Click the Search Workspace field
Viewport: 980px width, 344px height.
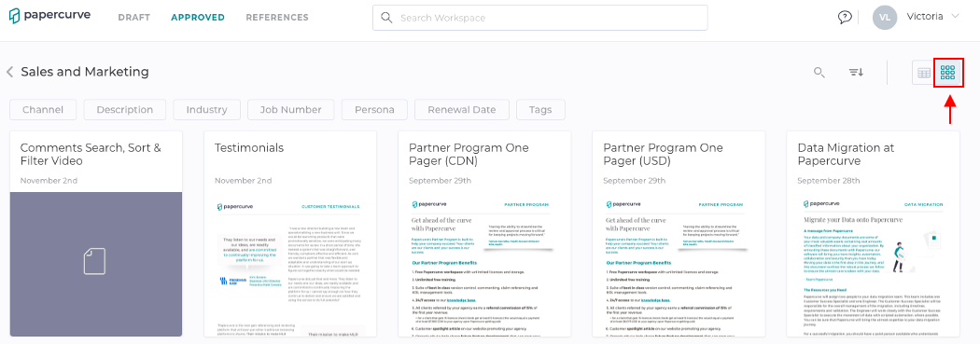point(540,18)
